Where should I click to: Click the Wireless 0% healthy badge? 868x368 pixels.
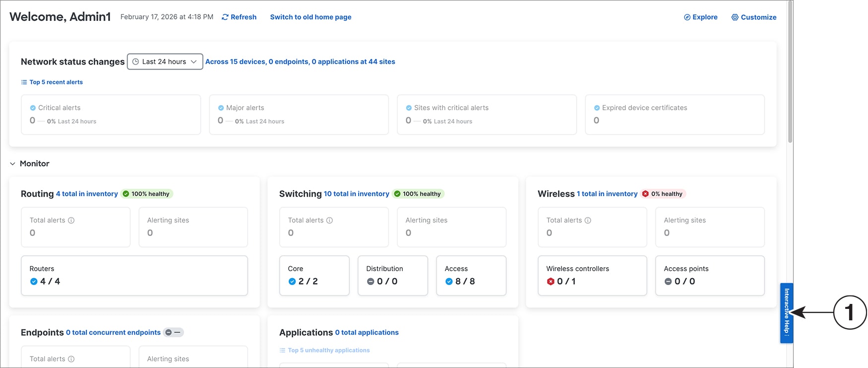(x=663, y=194)
